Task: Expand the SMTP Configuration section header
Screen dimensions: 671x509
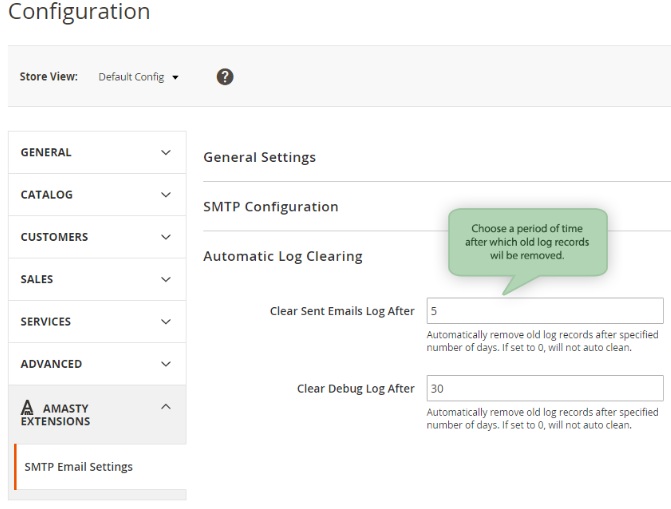Action: [x=271, y=207]
